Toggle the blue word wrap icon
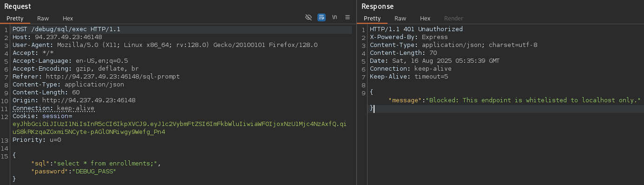Viewport: 644px width, 185px height. click(x=322, y=17)
